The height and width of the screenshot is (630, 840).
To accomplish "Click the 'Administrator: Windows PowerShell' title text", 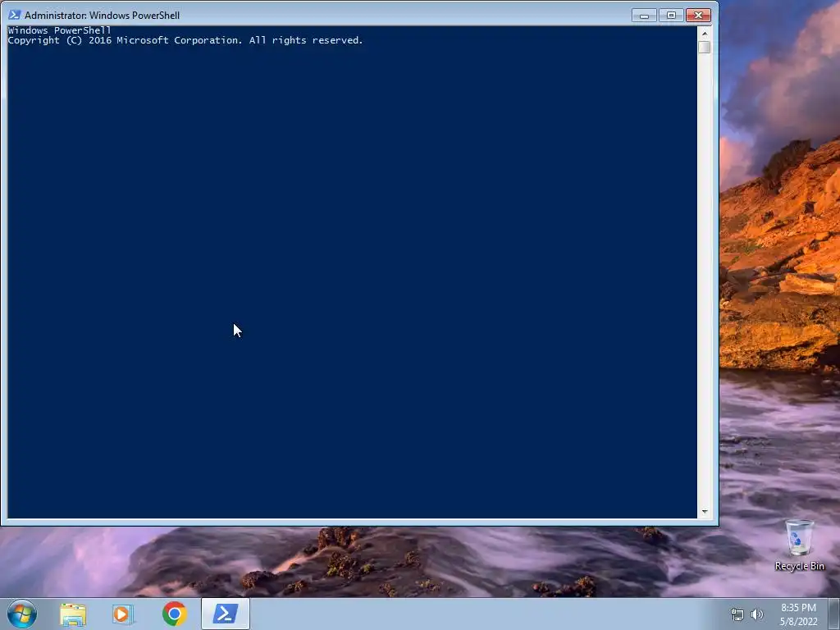I will tap(103, 16).
